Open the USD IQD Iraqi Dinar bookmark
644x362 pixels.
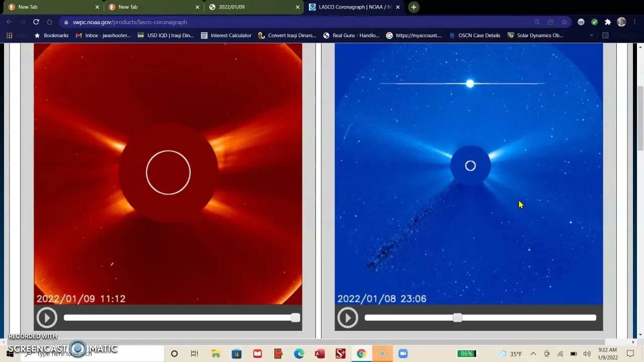click(x=166, y=36)
